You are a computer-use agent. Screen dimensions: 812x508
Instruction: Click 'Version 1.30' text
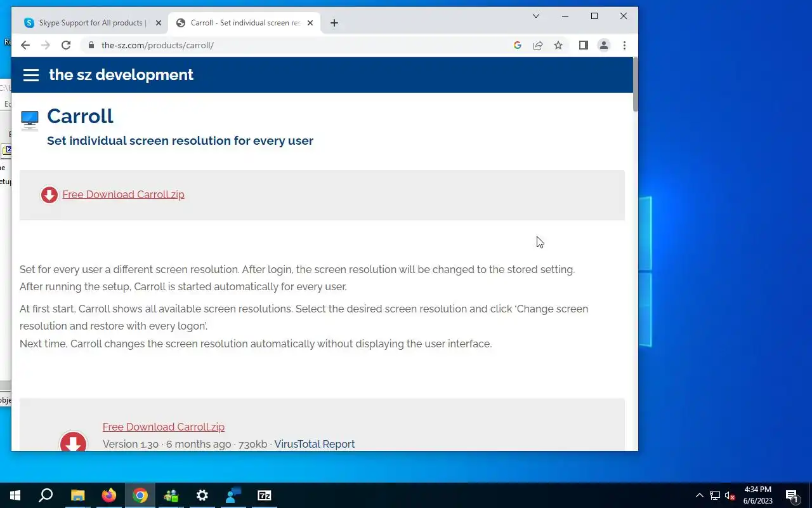pos(131,444)
